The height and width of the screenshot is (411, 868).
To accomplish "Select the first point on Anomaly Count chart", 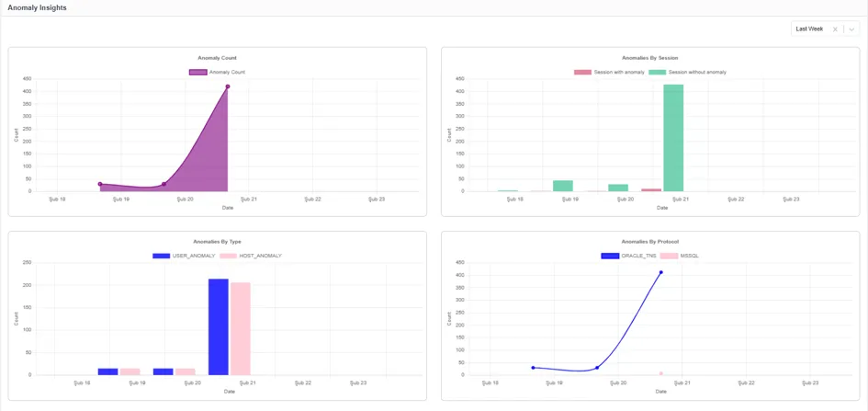I will pos(100,184).
